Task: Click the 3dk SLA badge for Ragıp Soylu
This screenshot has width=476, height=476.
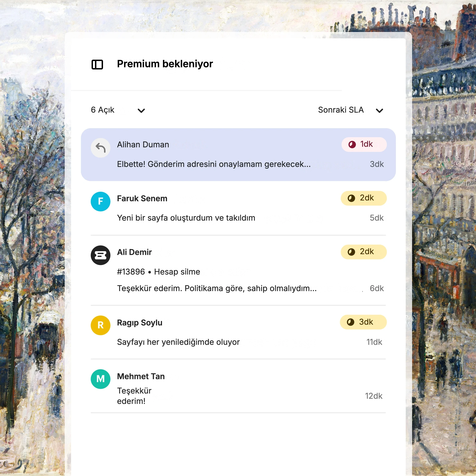Action: click(363, 322)
